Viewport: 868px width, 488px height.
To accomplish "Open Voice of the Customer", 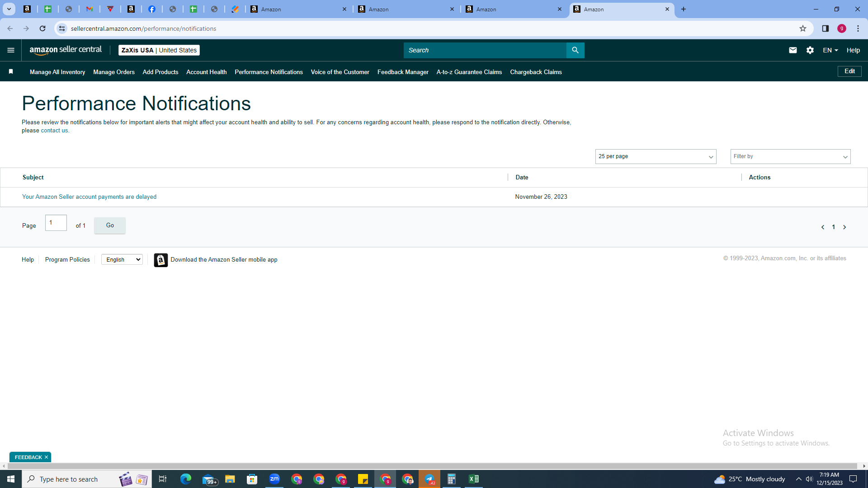I will (340, 72).
